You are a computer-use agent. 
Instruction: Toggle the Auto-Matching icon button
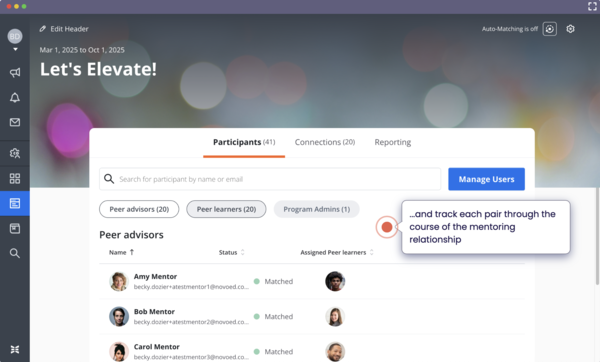coord(549,29)
